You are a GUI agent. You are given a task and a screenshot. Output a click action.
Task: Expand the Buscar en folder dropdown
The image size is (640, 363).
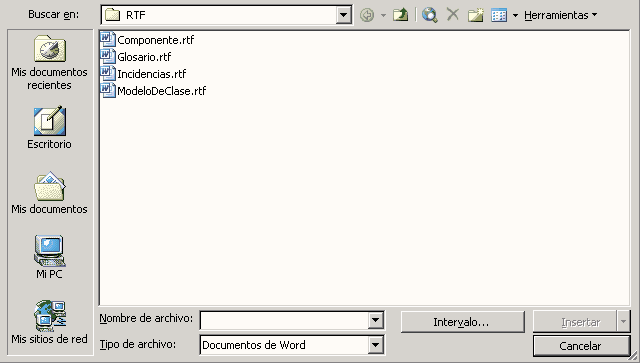coord(344,16)
